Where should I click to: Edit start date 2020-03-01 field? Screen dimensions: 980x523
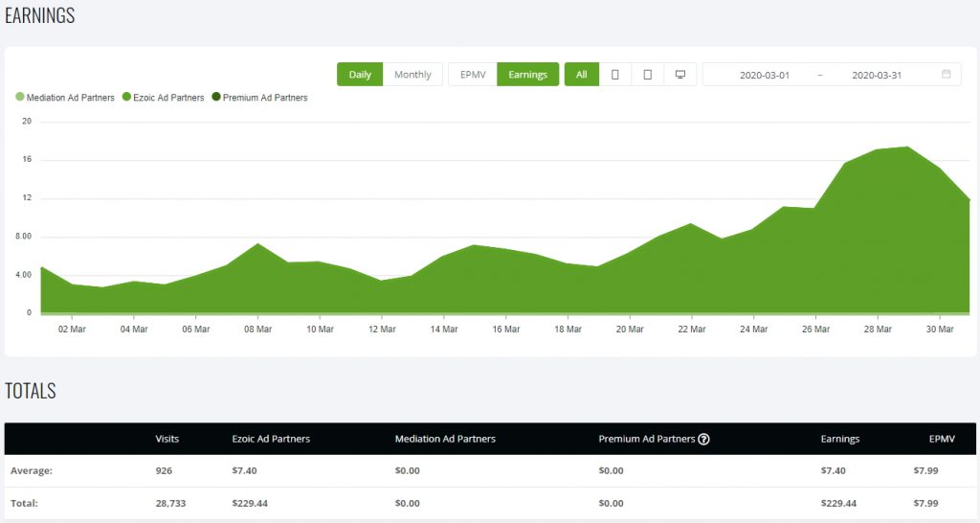(x=765, y=75)
